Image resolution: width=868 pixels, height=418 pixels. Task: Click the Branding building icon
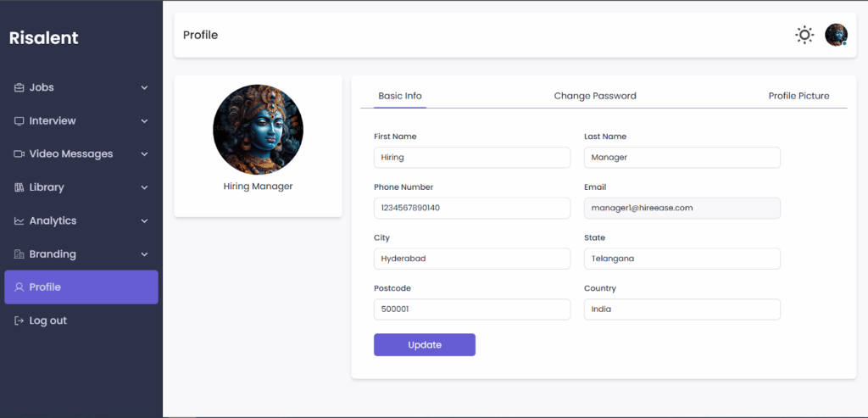pos(19,254)
